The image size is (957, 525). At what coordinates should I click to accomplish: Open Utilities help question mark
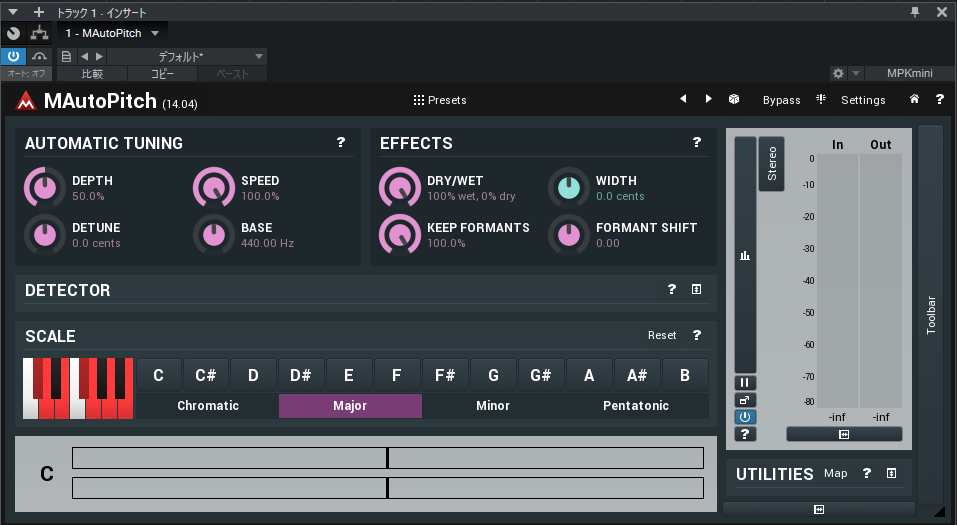coord(866,473)
